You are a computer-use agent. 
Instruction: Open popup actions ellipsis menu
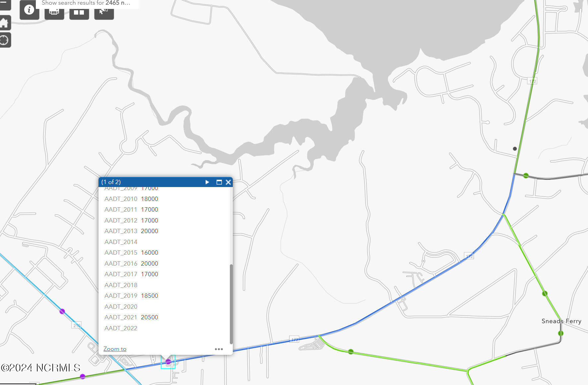tap(219, 349)
